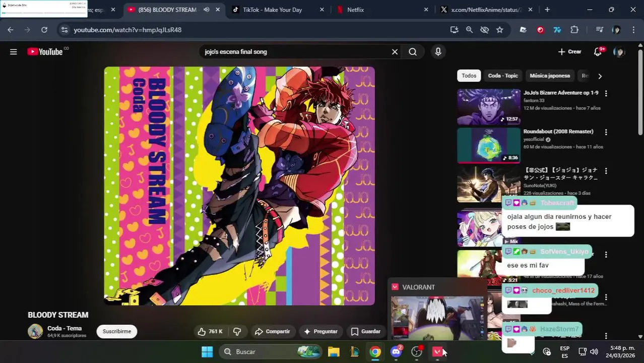This screenshot has width=644, height=363.
Task: Click the Crear button
Action: [x=570, y=51]
